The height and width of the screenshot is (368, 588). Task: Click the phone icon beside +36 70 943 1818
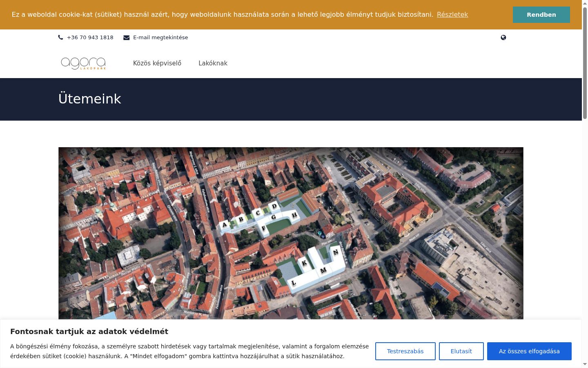(x=61, y=37)
